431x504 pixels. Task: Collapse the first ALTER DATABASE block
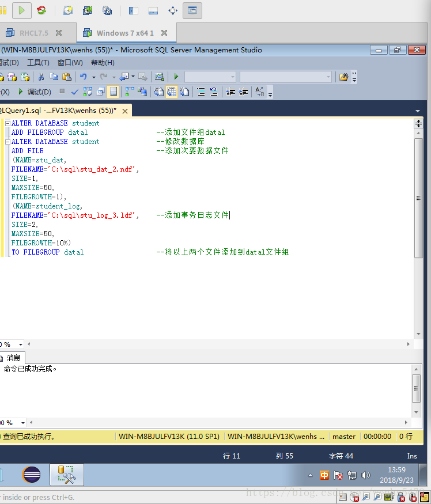7,123
